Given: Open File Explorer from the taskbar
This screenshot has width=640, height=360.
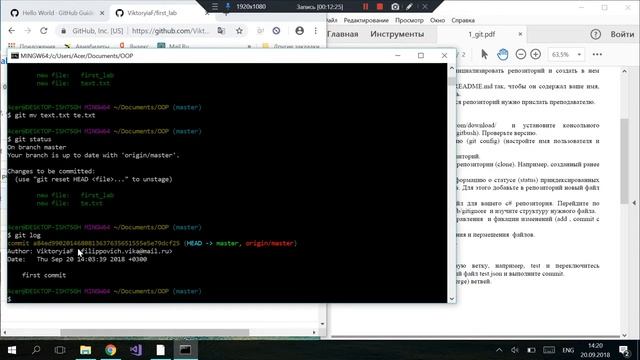Looking at the screenshot, I should pos(85,350).
